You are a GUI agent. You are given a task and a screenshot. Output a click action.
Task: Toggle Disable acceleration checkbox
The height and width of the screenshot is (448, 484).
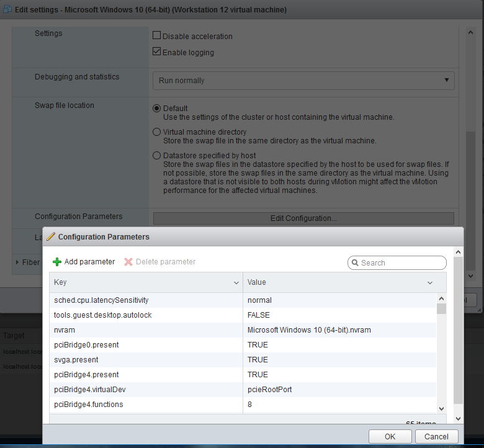click(x=156, y=35)
